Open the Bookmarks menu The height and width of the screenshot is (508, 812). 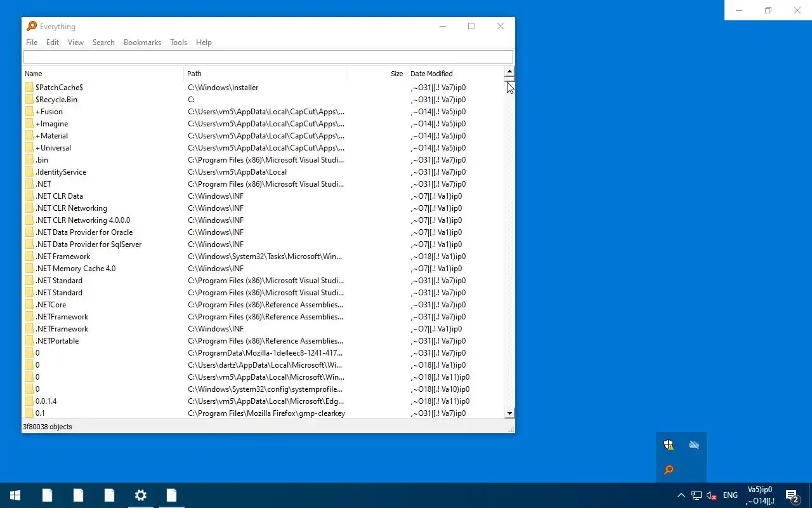[142, 43]
